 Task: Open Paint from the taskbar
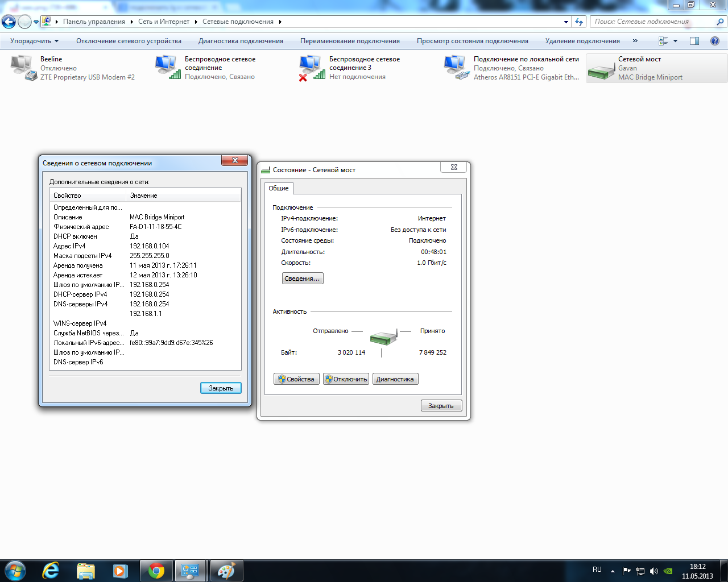[226, 571]
